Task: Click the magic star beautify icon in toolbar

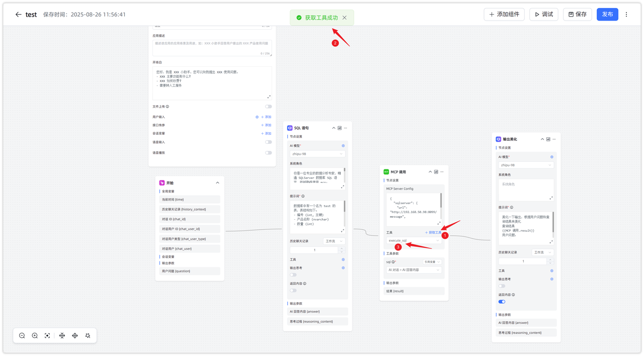Action: point(88,335)
